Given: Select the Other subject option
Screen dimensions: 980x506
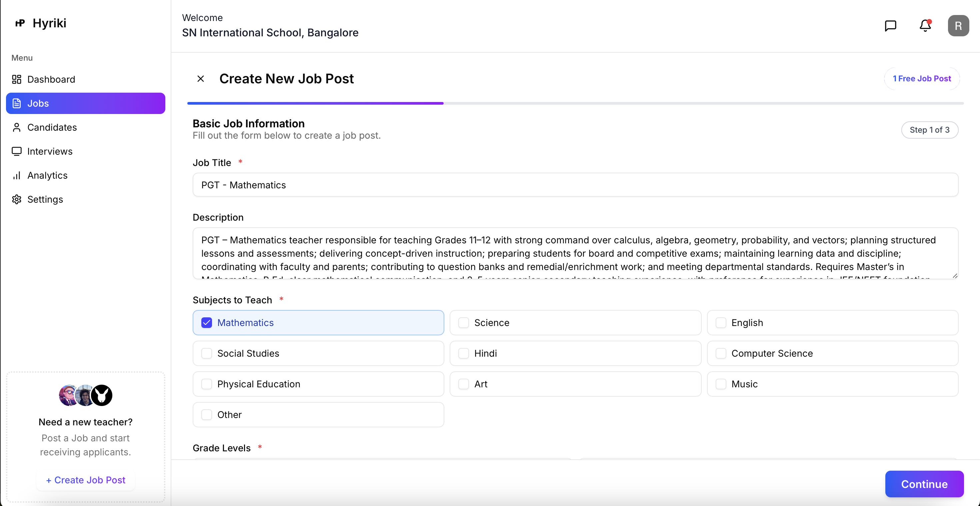Looking at the screenshot, I should [207, 414].
